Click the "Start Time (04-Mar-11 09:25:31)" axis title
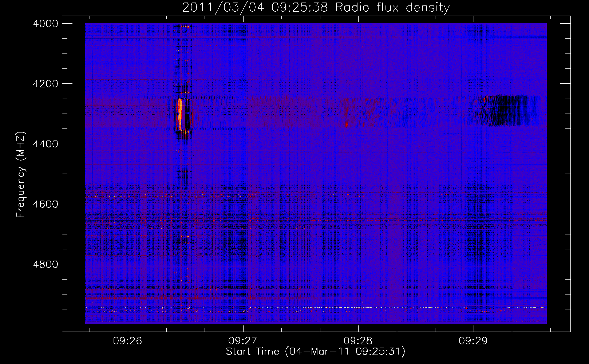 click(316, 352)
